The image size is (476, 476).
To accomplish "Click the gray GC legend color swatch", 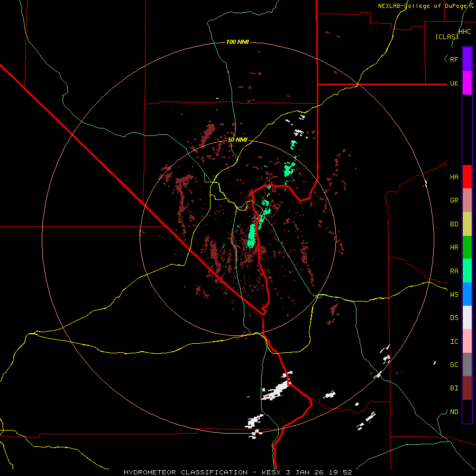I will click(467, 364).
